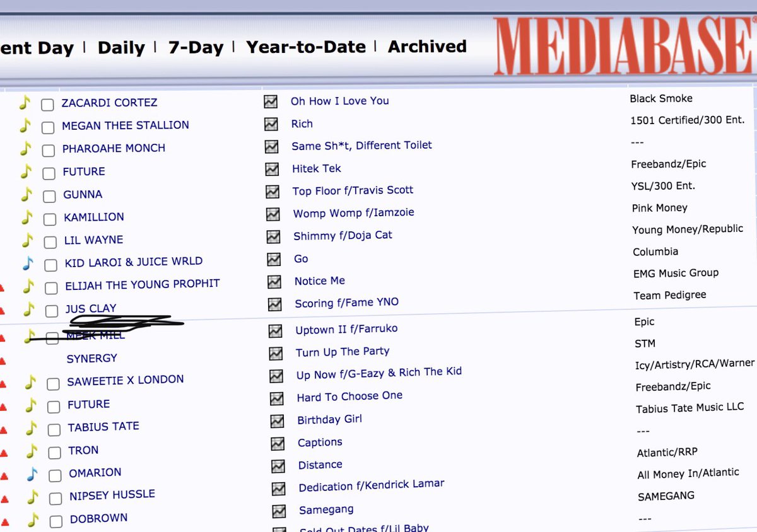Click the chart icon for Scoring f/Fame YNO
This screenshot has height=532, width=757.
274,304
